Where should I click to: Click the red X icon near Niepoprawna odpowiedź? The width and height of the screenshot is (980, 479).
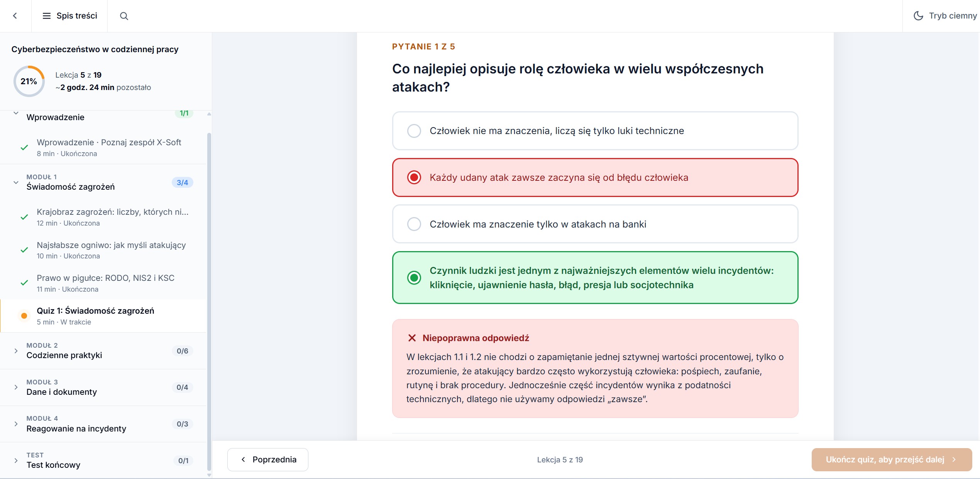click(412, 338)
